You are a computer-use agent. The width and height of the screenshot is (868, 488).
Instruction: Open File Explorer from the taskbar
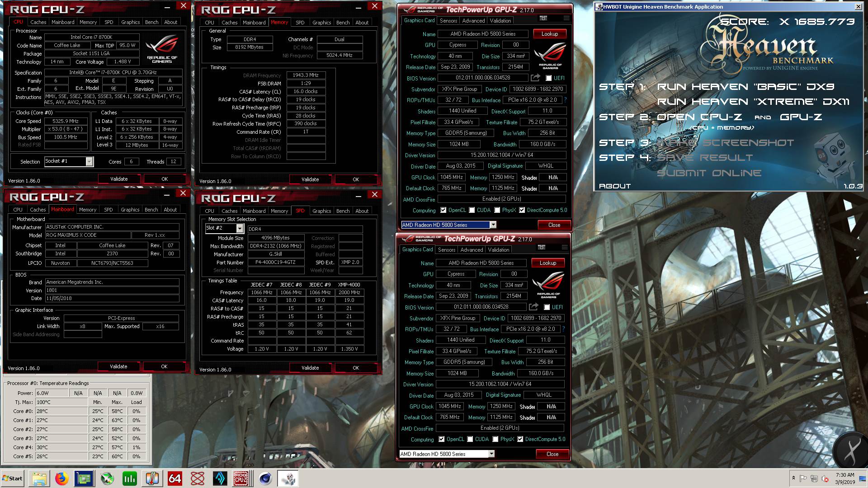[39, 479]
